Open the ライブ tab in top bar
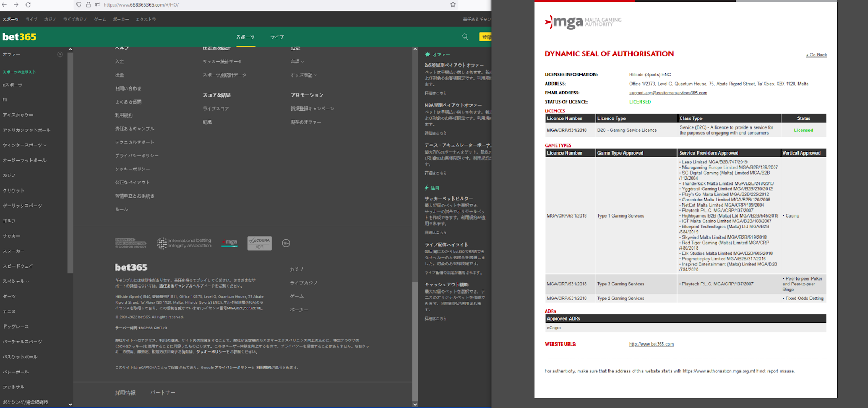The height and width of the screenshot is (408, 868). pyautogui.click(x=32, y=20)
